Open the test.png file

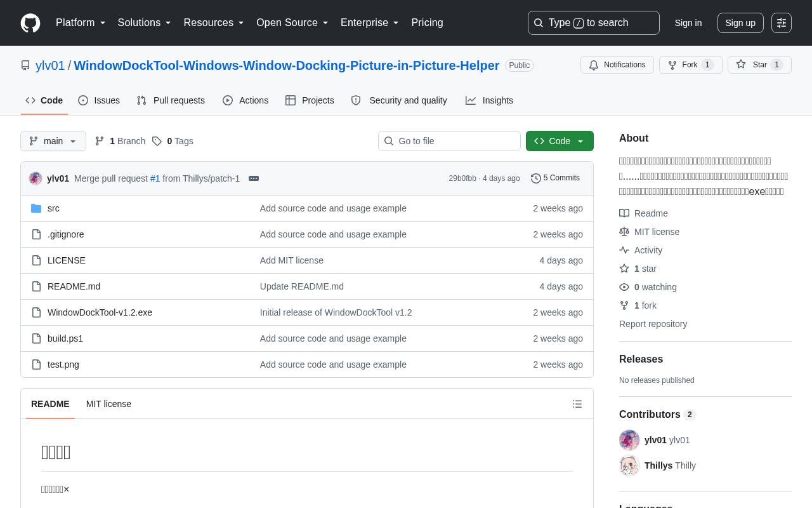[63, 364]
